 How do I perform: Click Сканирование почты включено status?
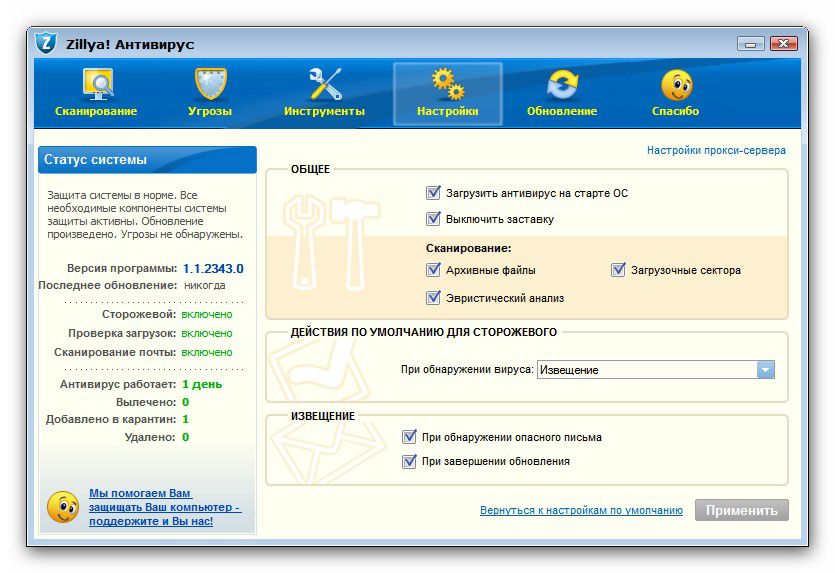pyautogui.click(x=207, y=353)
